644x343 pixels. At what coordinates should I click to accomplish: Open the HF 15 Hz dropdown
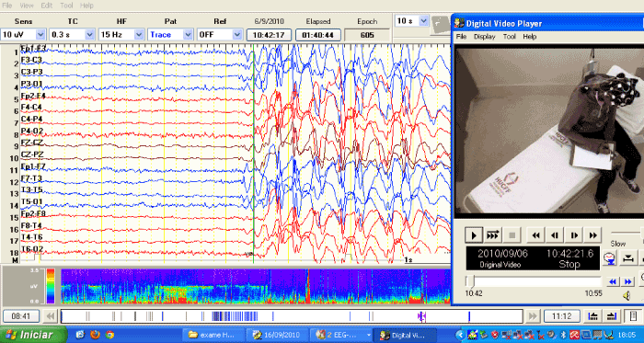(x=121, y=34)
